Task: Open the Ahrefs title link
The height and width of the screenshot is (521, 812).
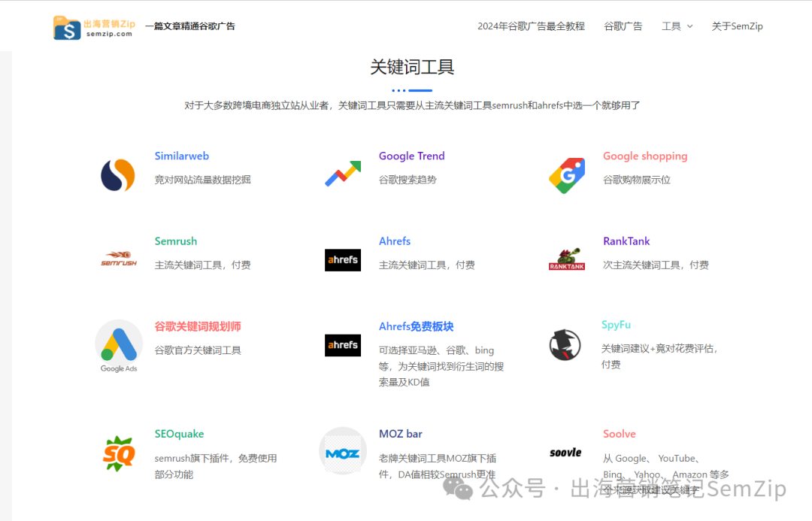Action: point(395,241)
